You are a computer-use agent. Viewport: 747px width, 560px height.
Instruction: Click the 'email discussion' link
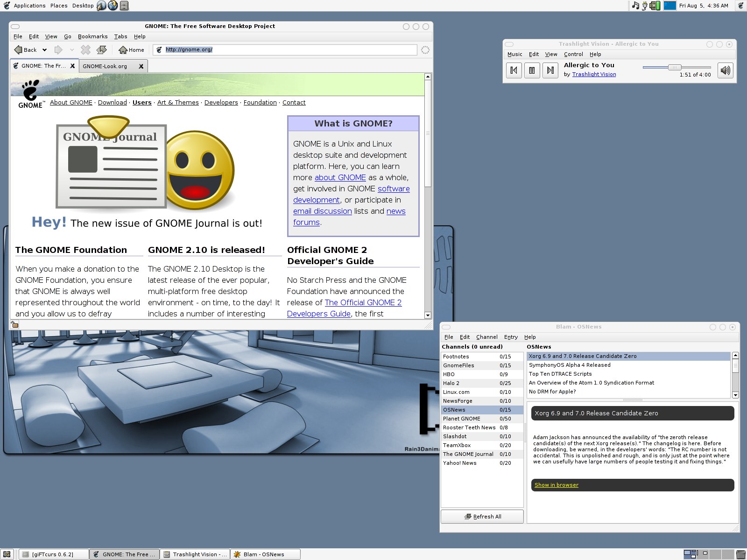pyautogui.click(x=323, y=211)
